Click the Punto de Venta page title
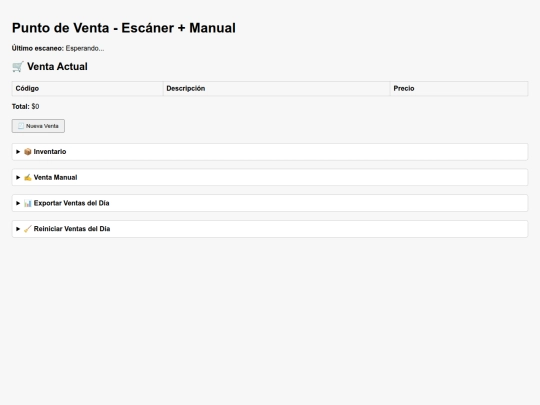The width and height of the screenshot is (540, 405). 124,28
